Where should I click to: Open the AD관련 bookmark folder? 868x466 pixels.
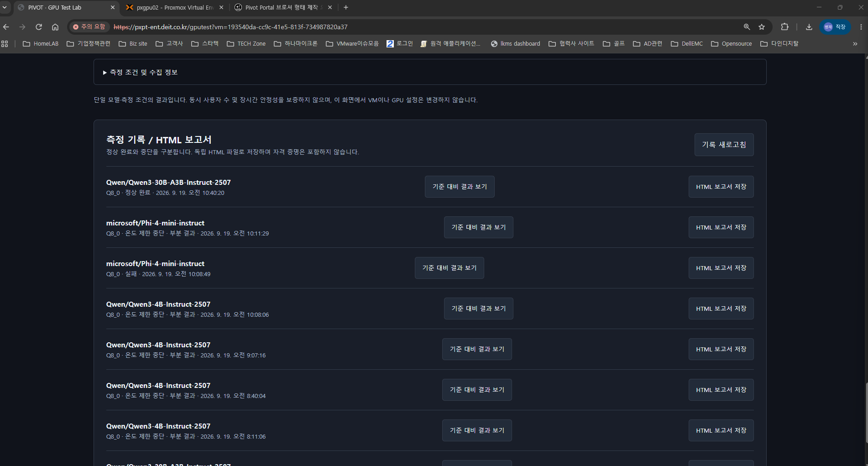click(648, 44)
